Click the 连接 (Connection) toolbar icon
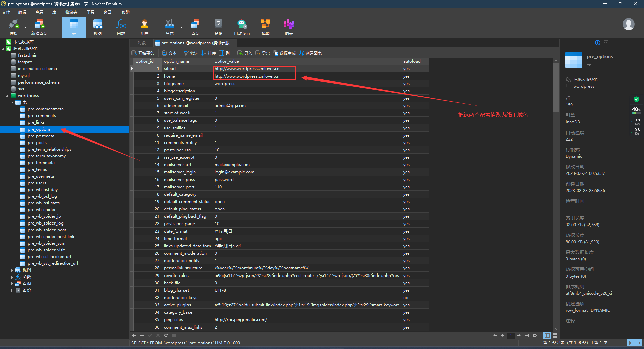 (13, 27)
